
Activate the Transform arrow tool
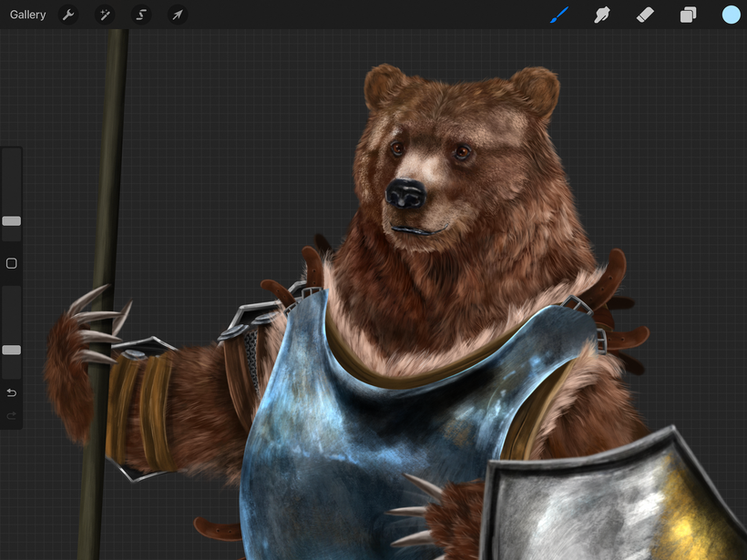(x=178, y=15)
